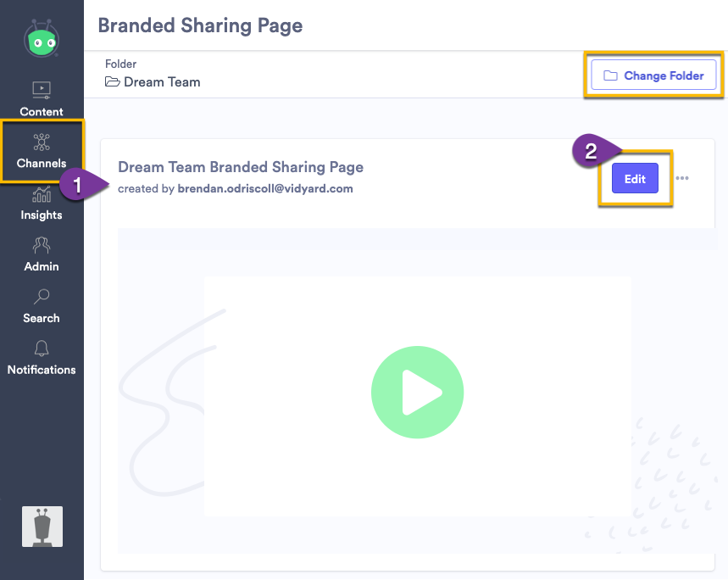Click the Vidyard robot logo
Image resolution: width=728 pixels, height=580 pixels.
tap(42, 38)
